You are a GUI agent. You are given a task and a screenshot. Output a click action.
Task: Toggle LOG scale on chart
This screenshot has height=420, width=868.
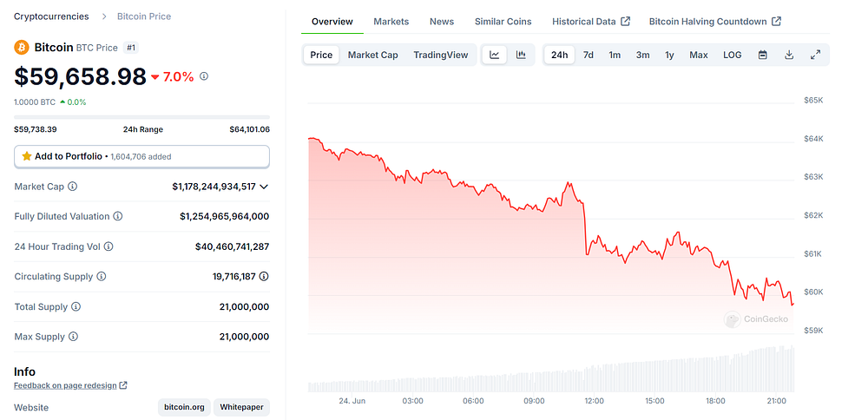(733, 55)
